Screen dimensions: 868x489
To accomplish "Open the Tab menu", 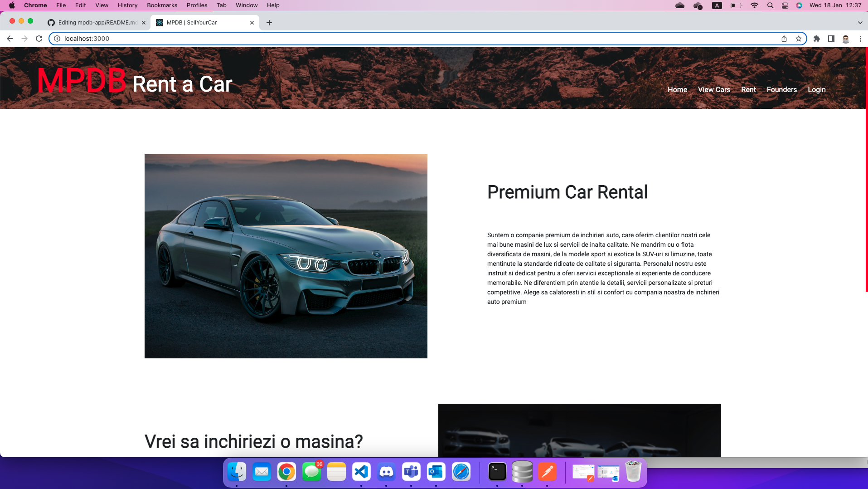I will pos(222,5).
